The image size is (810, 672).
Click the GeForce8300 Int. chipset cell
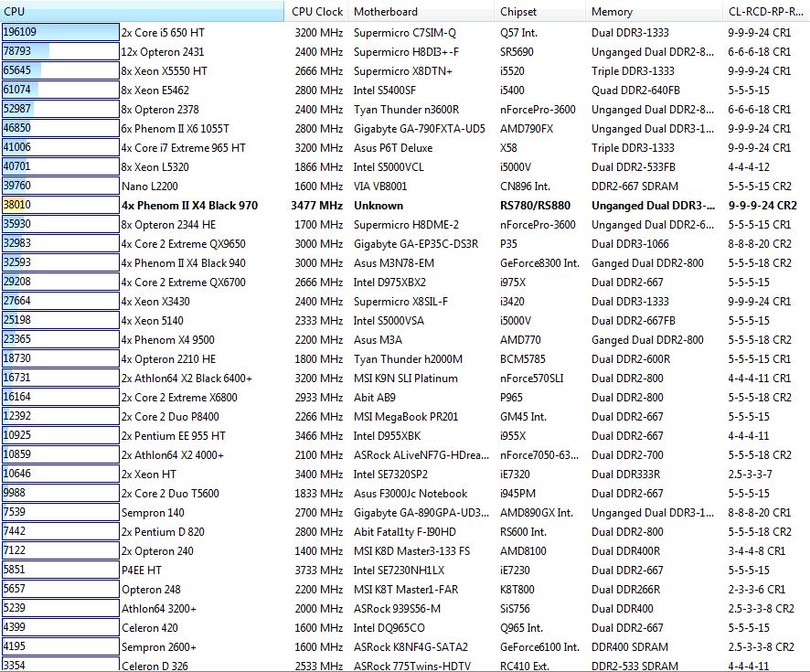539,263
